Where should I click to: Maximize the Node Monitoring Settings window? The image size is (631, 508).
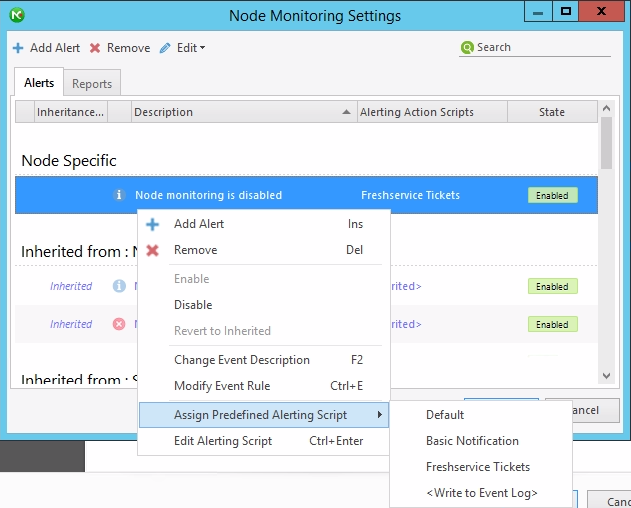565,11
